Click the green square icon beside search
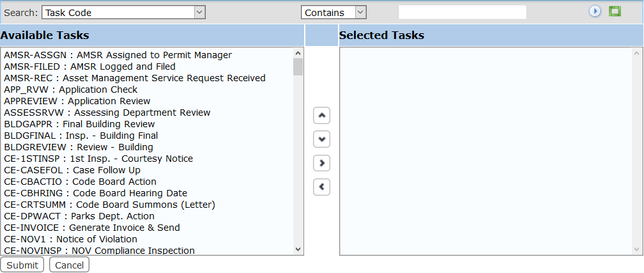 pyautogui.click(x=615, y=12)
